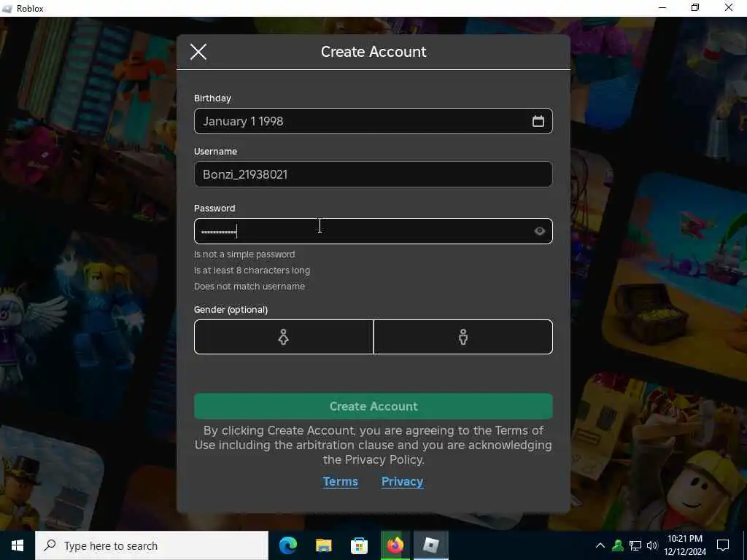Image resolution: width=747 pixels, height=560 pixels.
Task: Click the search magnifier icon in taskbar
Action: point(50,545)
